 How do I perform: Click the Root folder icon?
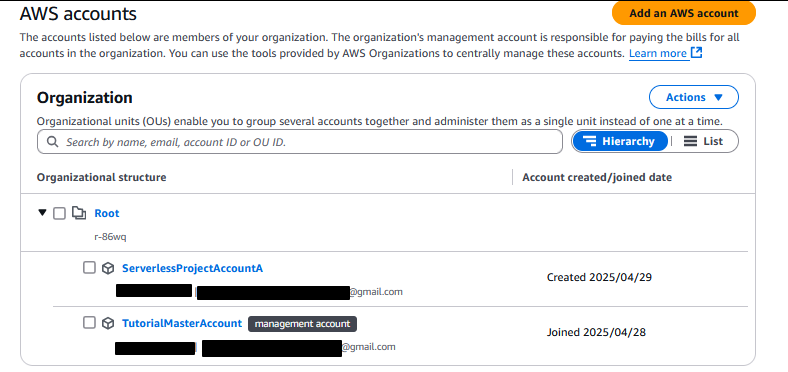78,214
